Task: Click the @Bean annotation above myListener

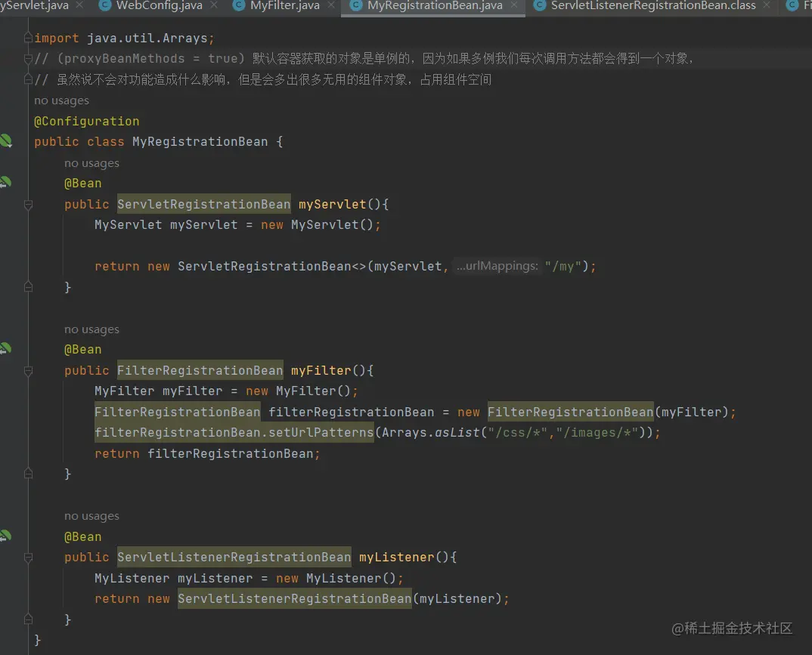Action: 83,537
